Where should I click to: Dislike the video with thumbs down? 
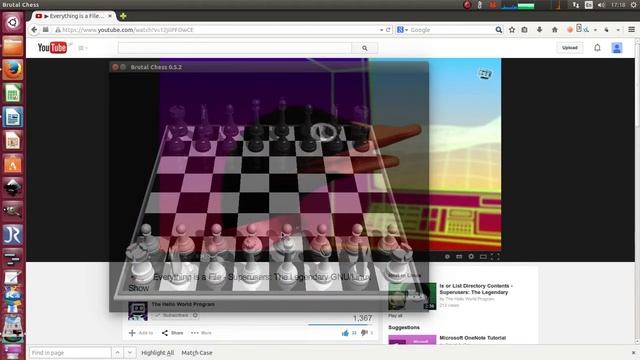(364, 333)
